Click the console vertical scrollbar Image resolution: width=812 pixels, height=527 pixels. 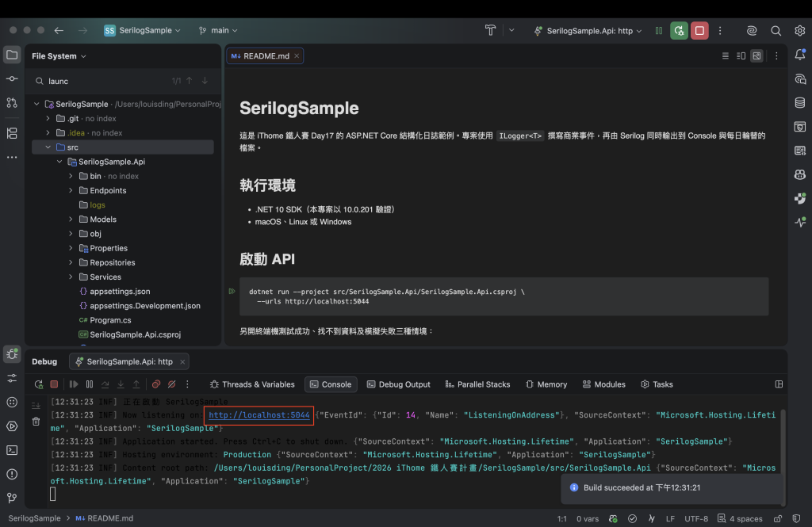[783, 456]
